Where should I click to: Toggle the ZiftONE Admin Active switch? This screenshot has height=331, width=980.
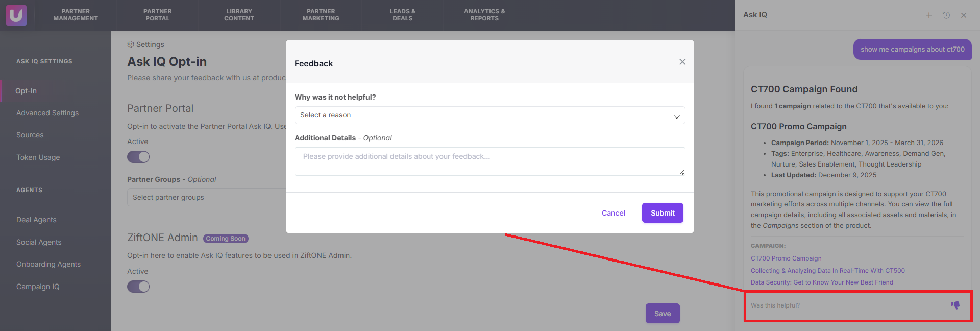pos(138,287)
